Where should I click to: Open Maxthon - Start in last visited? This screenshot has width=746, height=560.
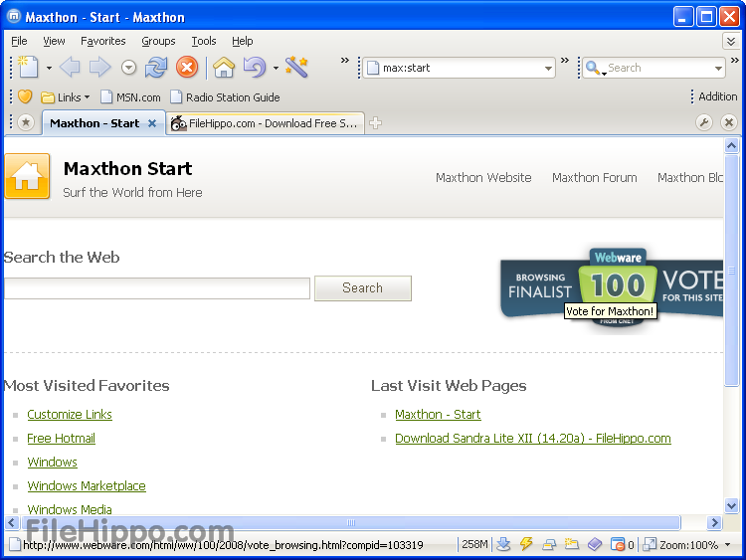[438, 415]
